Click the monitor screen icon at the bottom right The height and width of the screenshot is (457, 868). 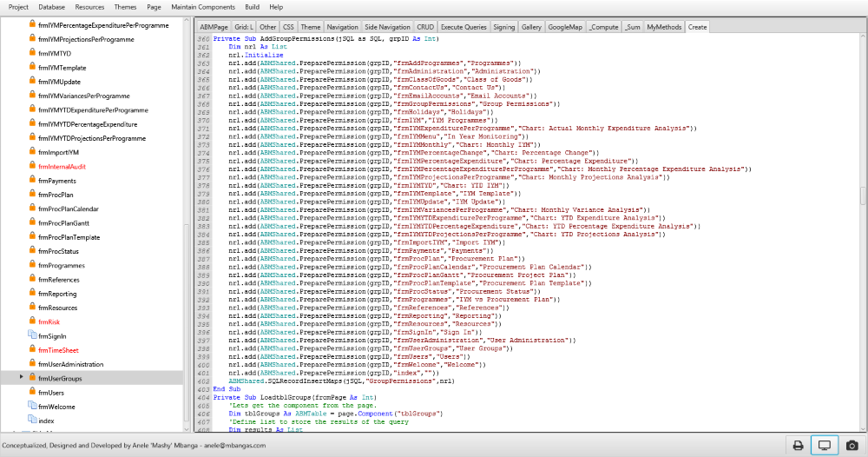click(825, 446)
